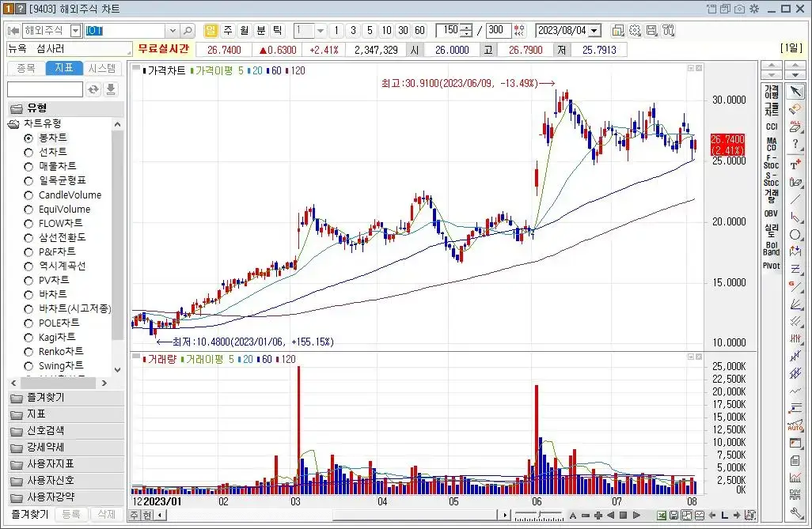812x529 pixels.
Task: Select the trend line drawing tool
Action: (795, 199)
